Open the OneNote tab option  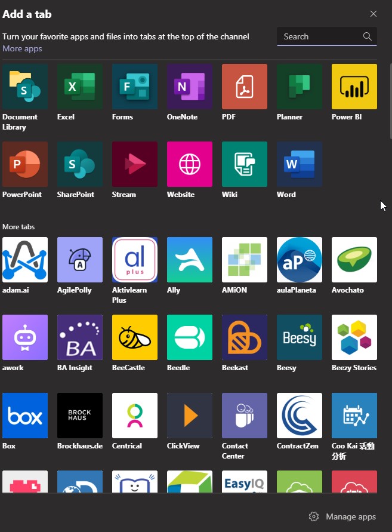(190, 87)
